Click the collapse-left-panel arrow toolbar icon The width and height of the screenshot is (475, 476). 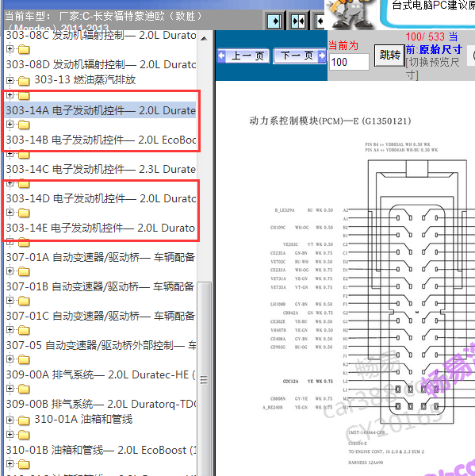[x=274, y=21]
